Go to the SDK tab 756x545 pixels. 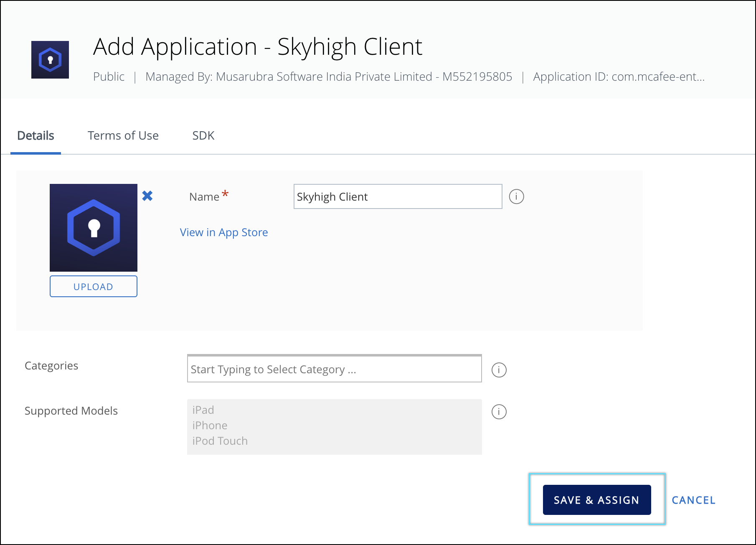pyautogui.click(x=203, y=136)
